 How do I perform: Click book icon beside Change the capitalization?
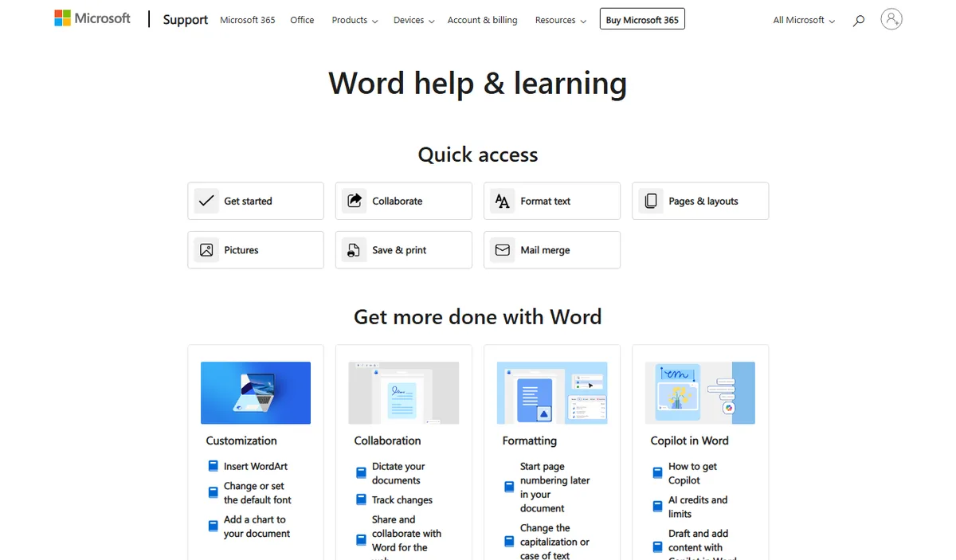(x=509, y=542)
